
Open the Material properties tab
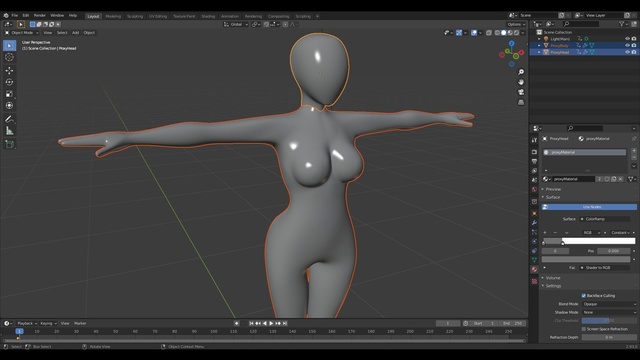[534, 269]
